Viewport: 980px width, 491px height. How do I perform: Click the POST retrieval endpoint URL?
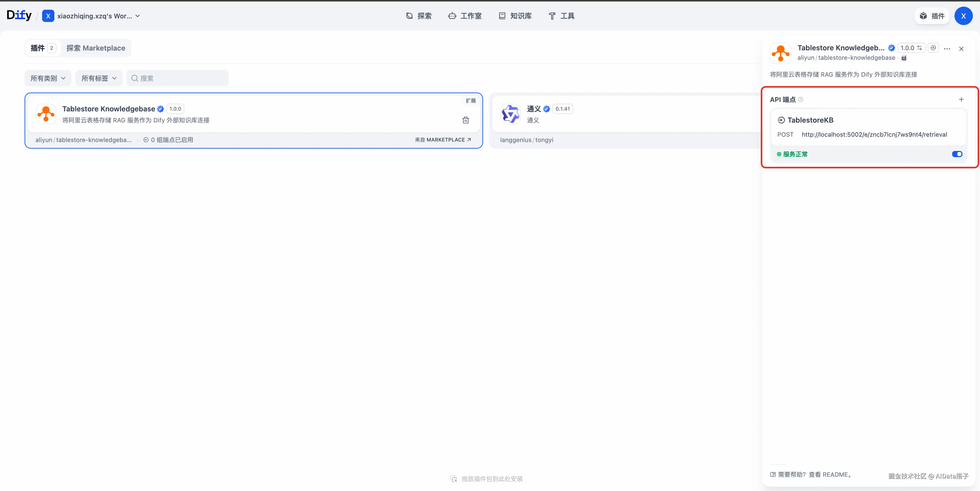[874, 134]
